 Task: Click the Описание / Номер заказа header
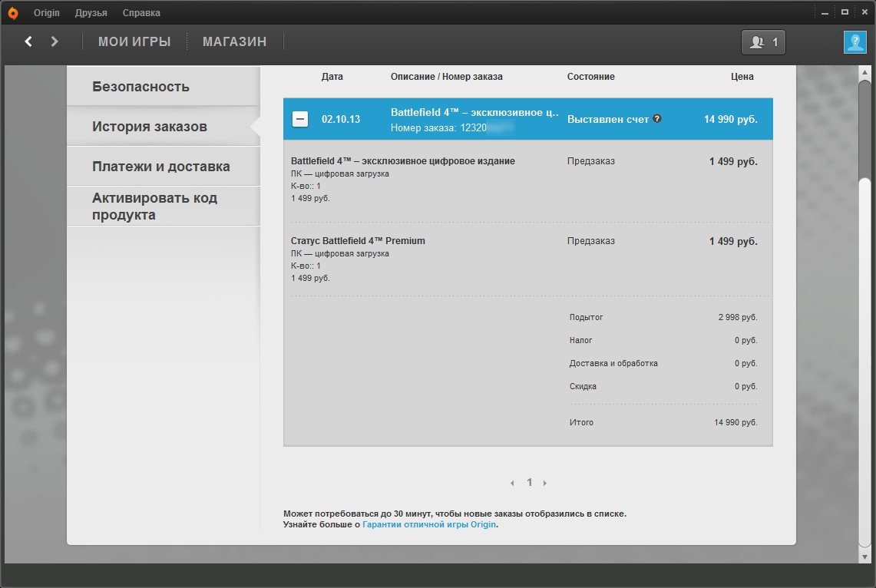pos(446,77)
